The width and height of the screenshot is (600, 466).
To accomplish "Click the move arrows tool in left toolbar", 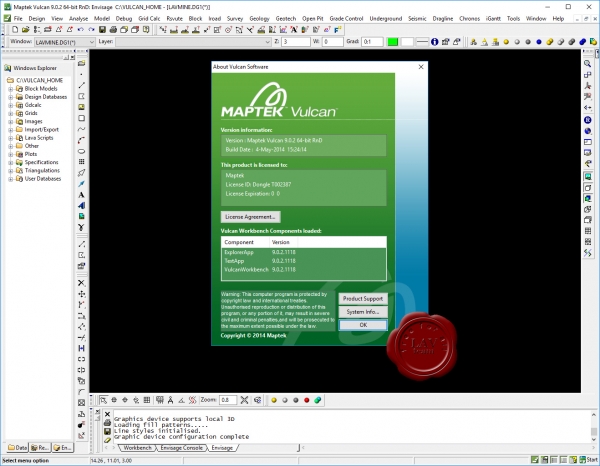I will [x=82, y=294].
